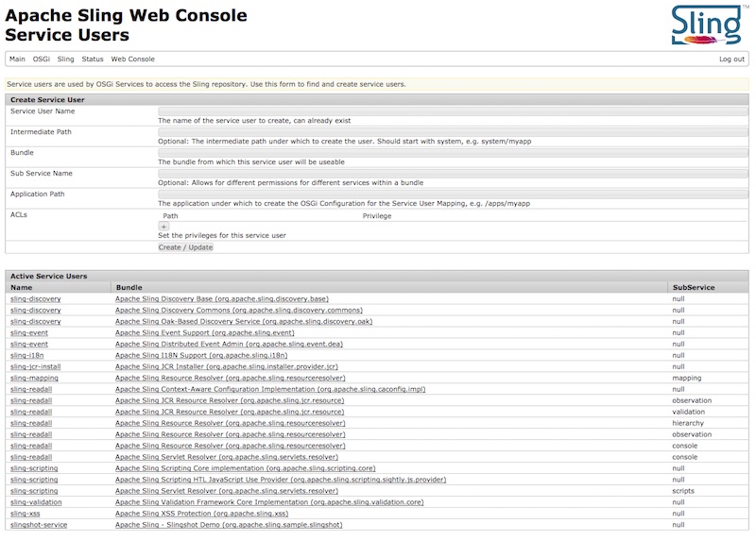
Task: Open Servlet Resolver bundle with console subservice
Action: 227,457
